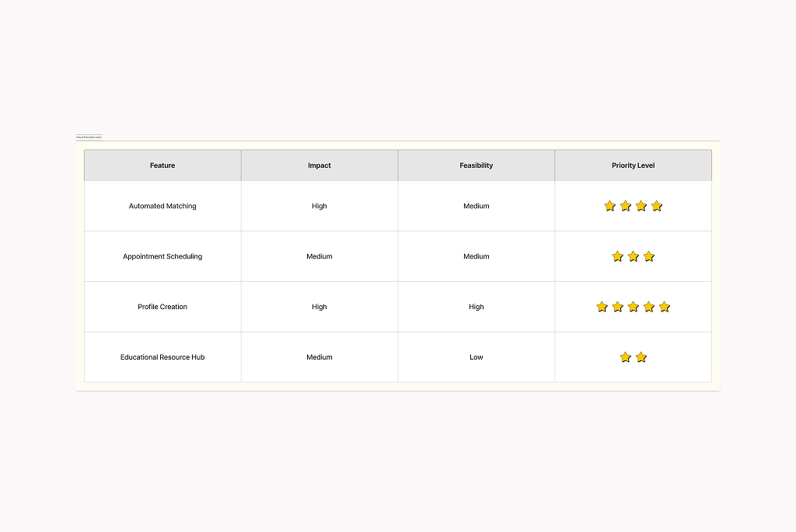Click Medium impact for Educational Resource Hub
The width and height of the screenshot is (796, 532).
click(x=319, y=357)
